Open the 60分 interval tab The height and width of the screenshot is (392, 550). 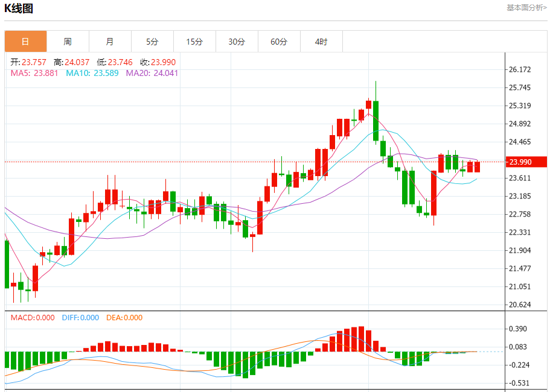[x=279, y=42]
